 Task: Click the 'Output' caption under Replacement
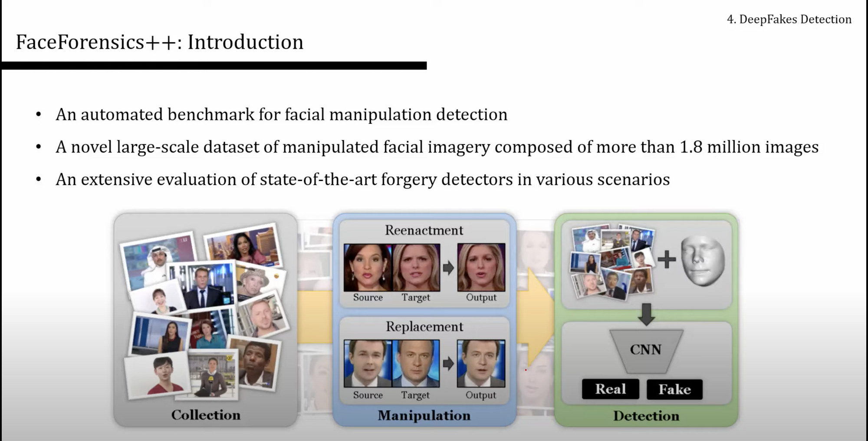pos(481,395)
